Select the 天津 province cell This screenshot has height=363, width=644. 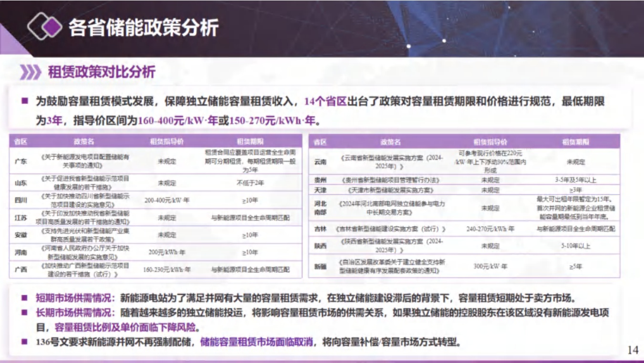point(321,190)
